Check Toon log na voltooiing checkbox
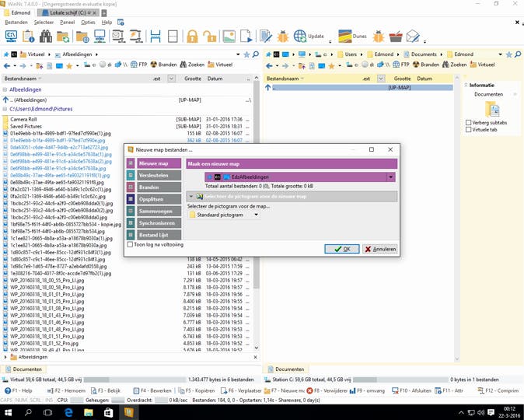This screenshot has width=524, height=420. tap(130, 244)
